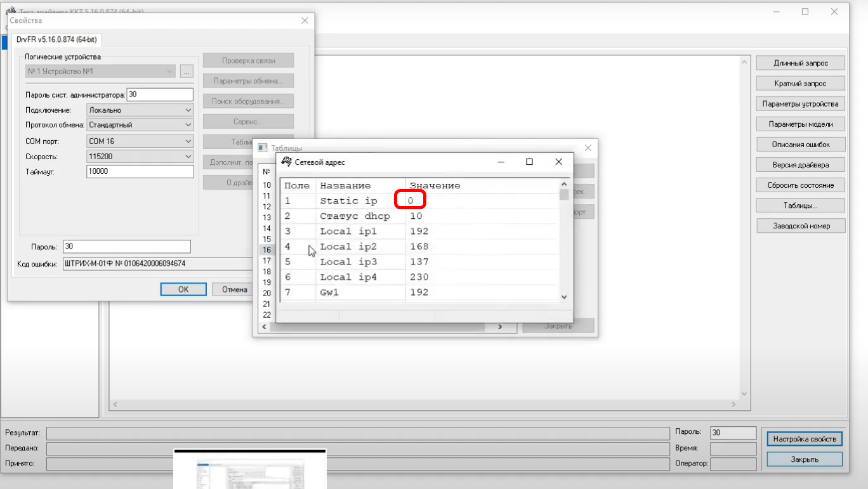Click the Настройка свойств button
The image size is (868, 489).
point(804,439)
